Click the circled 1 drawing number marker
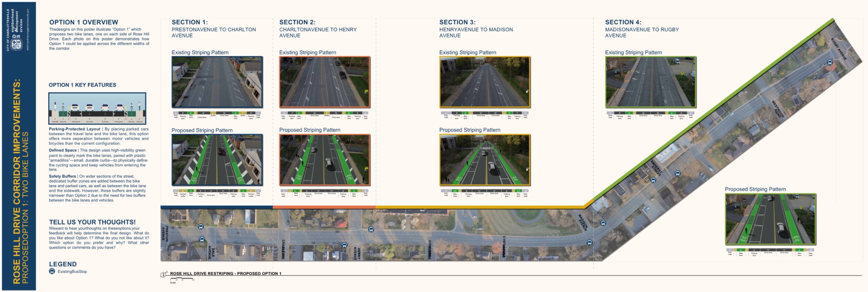 [163, 275]
